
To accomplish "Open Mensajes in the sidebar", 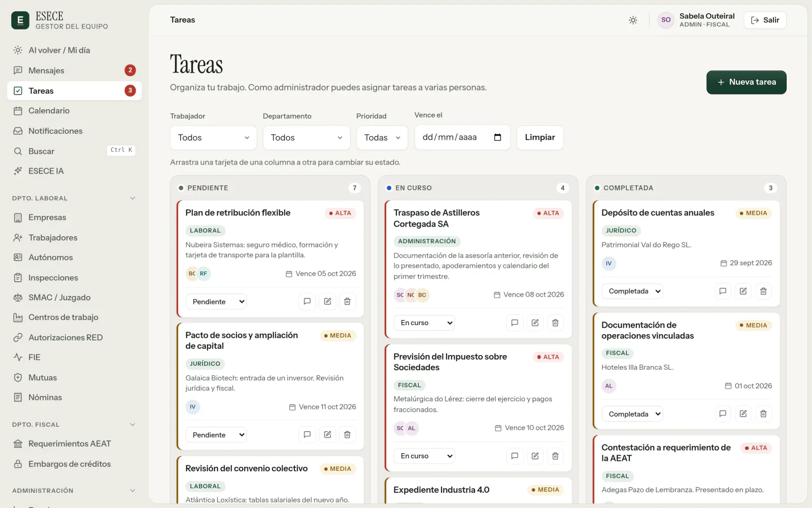I will [74, 70].
